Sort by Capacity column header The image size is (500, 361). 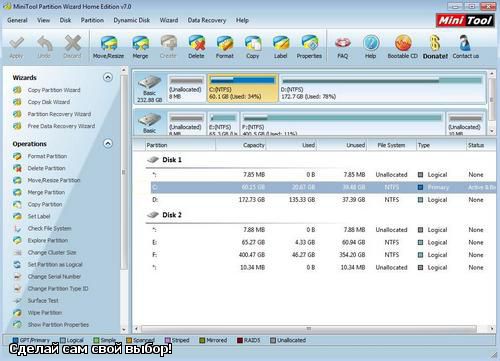tap(241, 145)
